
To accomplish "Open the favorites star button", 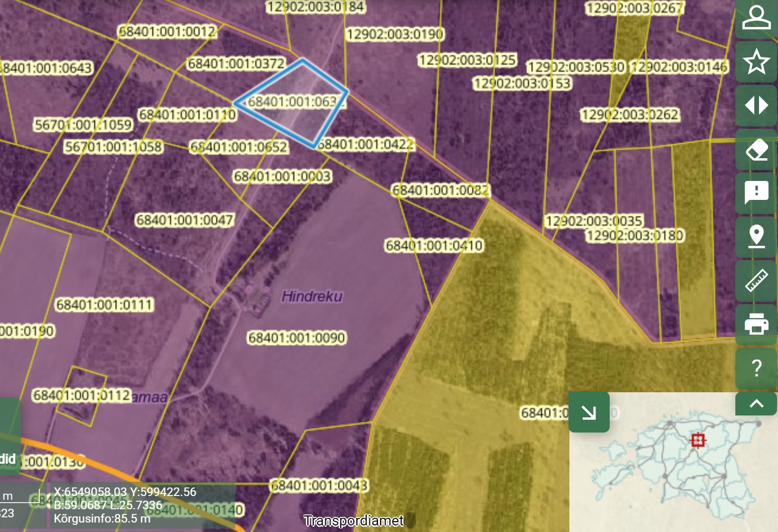I will 756,62.
